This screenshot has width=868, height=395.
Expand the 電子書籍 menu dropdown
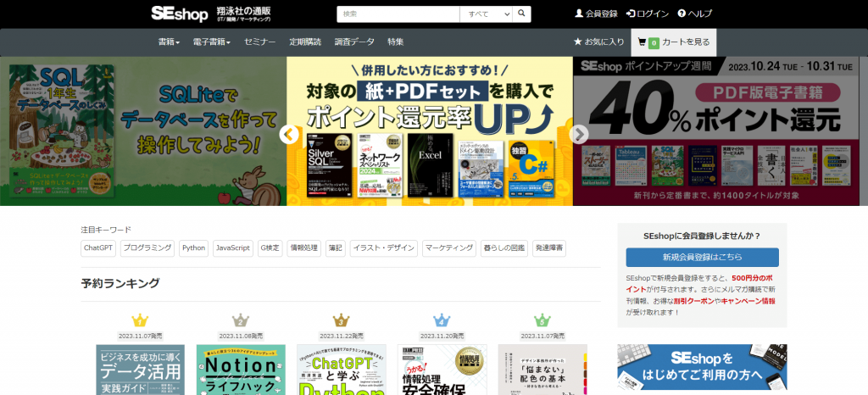pyautogui.click(x=211, y=42)
